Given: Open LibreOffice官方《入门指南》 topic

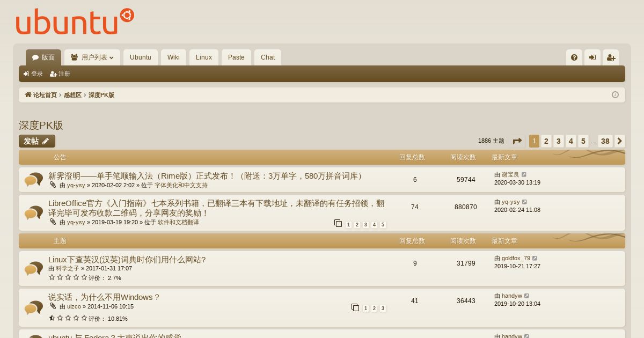Looking at the screenshot, I should [x=216, y=208].
